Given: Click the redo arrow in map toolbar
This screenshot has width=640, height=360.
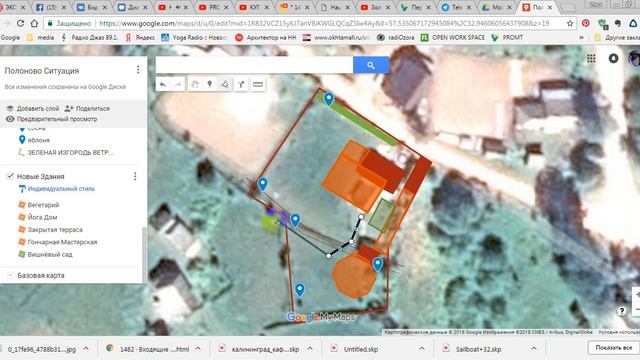Looking at the screenshot, I should (x=178, y=84).
